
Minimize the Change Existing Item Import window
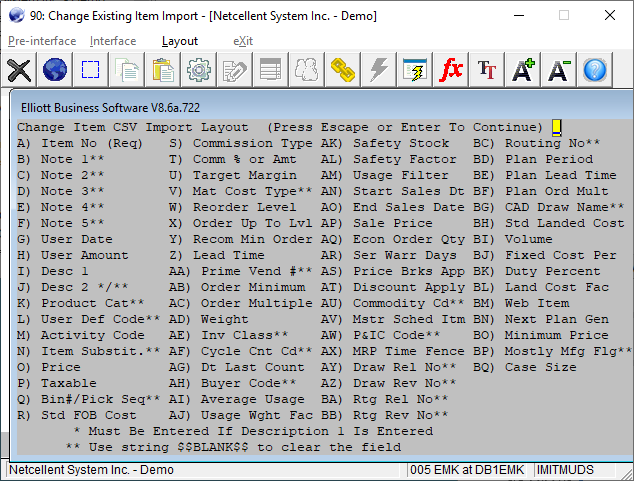[519, 15]
